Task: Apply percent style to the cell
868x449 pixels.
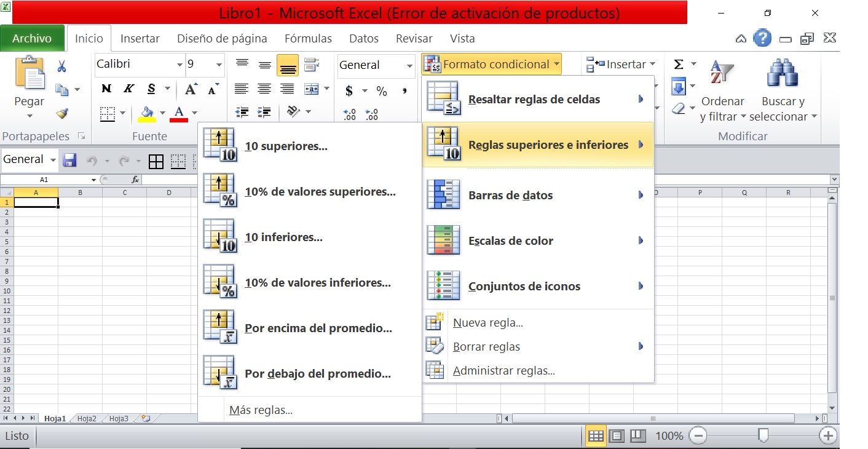Action: [382, 91]
